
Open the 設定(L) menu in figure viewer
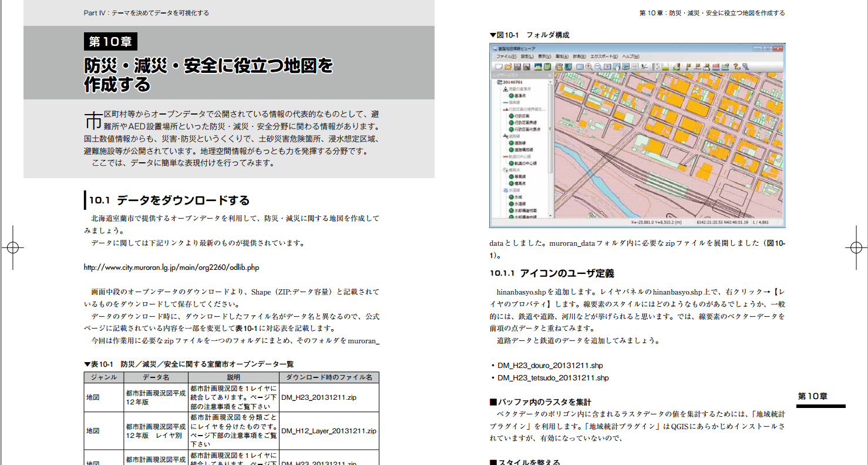(527, 56)
